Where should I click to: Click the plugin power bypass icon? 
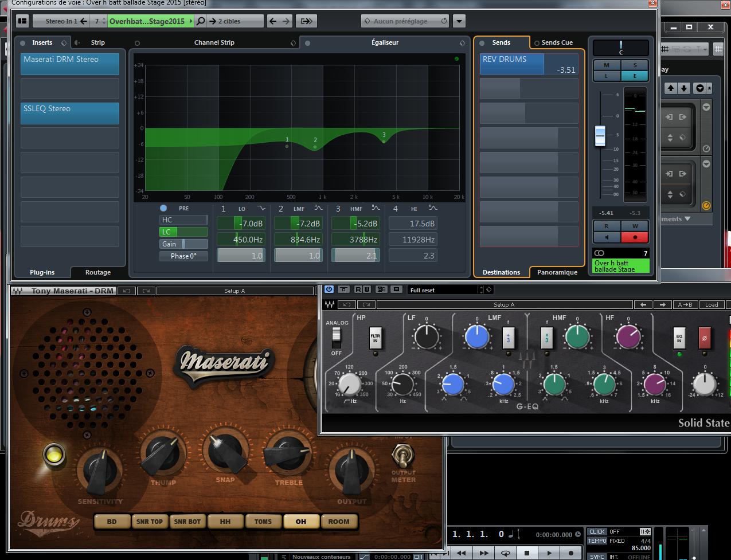click(329, 289)
